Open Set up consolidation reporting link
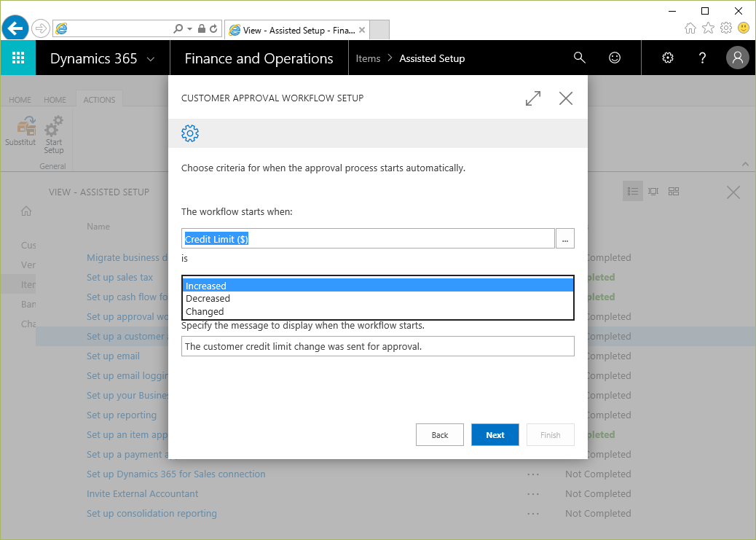 point(151,514)
